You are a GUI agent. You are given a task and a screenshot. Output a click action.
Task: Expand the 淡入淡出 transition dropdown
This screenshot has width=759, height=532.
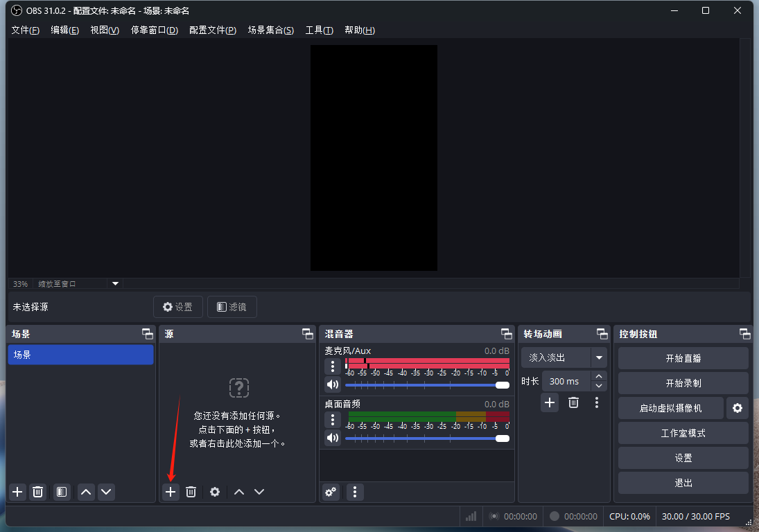[x=598, y=358]
